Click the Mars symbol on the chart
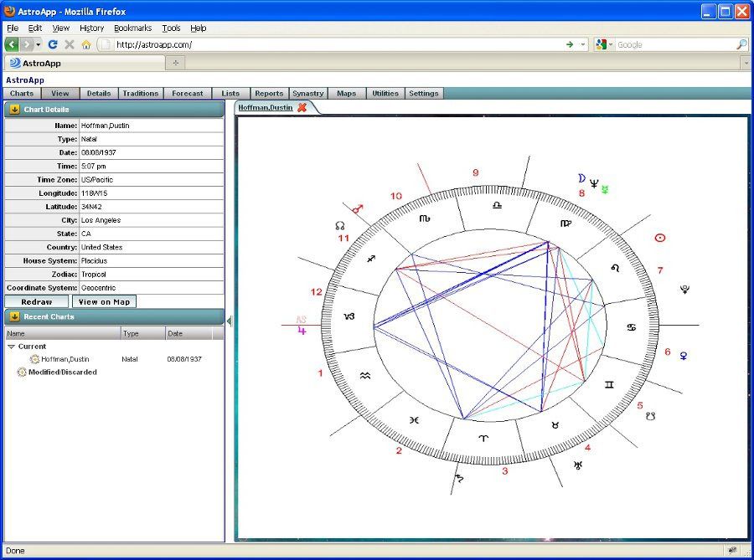 (358, 208)
